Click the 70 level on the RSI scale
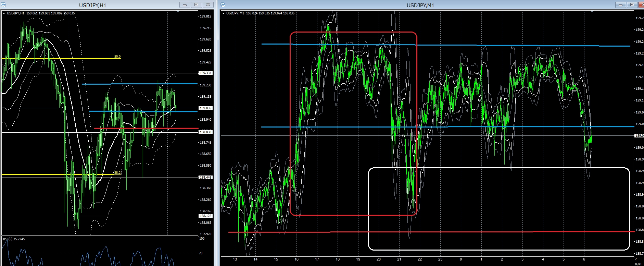The image size is (644, 266). point(201,253)
